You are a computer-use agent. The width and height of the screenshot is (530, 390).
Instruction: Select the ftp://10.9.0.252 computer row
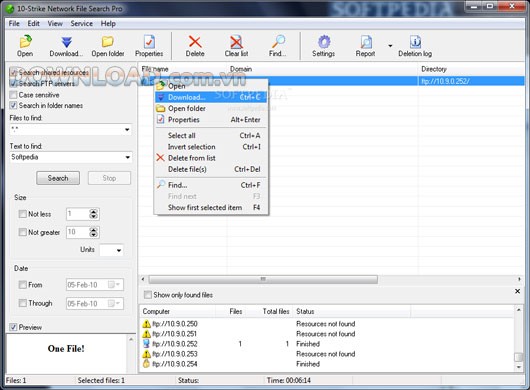click(327, 344)
